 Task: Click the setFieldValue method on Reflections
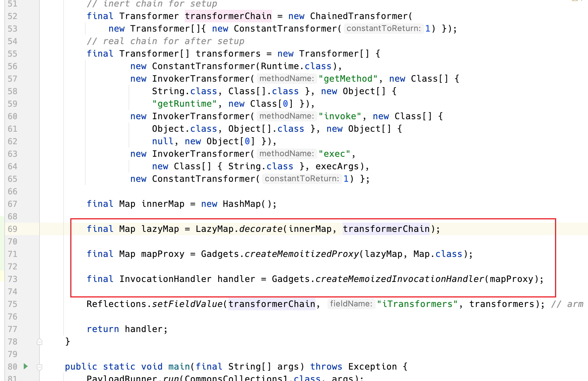[187, 304]
